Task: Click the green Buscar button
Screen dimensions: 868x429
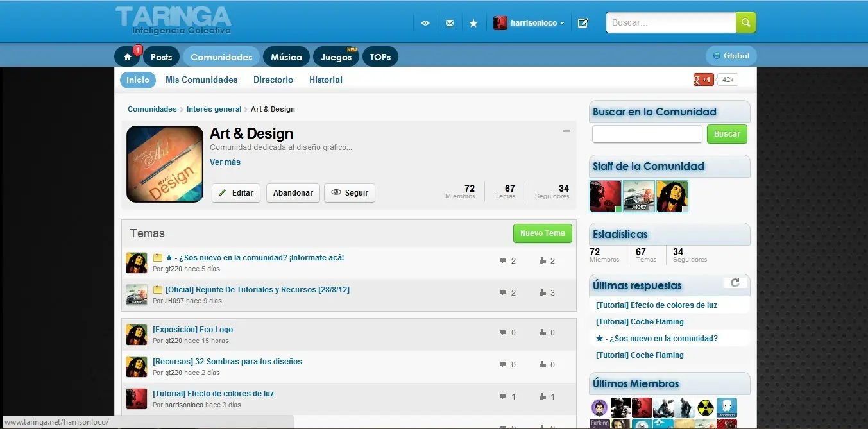Action: pyautogui.click(x=727, y=134)
